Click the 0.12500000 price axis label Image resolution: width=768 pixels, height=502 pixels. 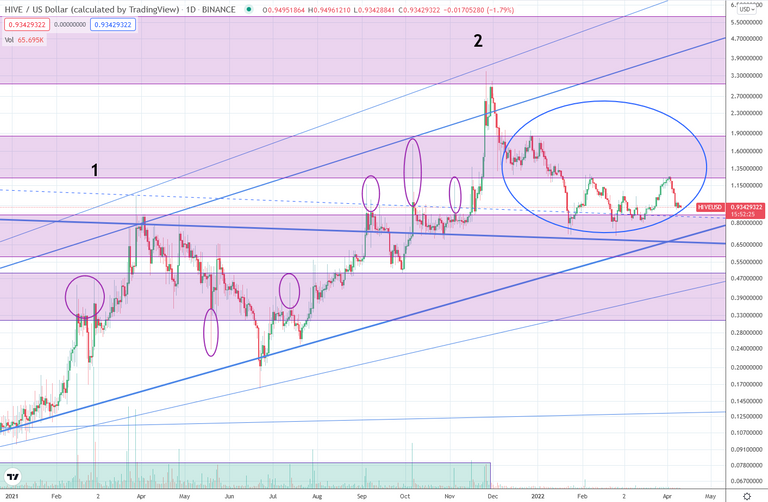point(746,416)
